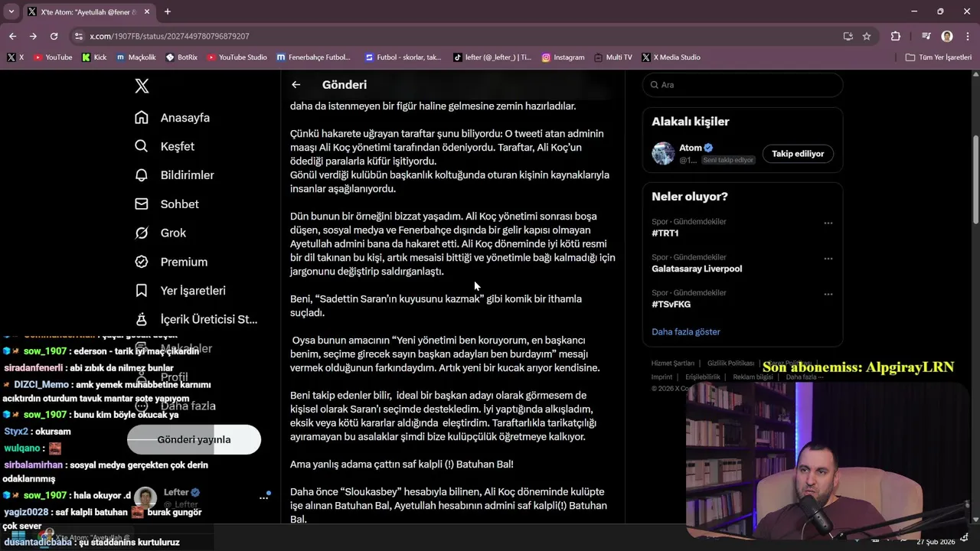Open BotRix bookmark
The width and height of the screenshot is (980, 551).
181,57
